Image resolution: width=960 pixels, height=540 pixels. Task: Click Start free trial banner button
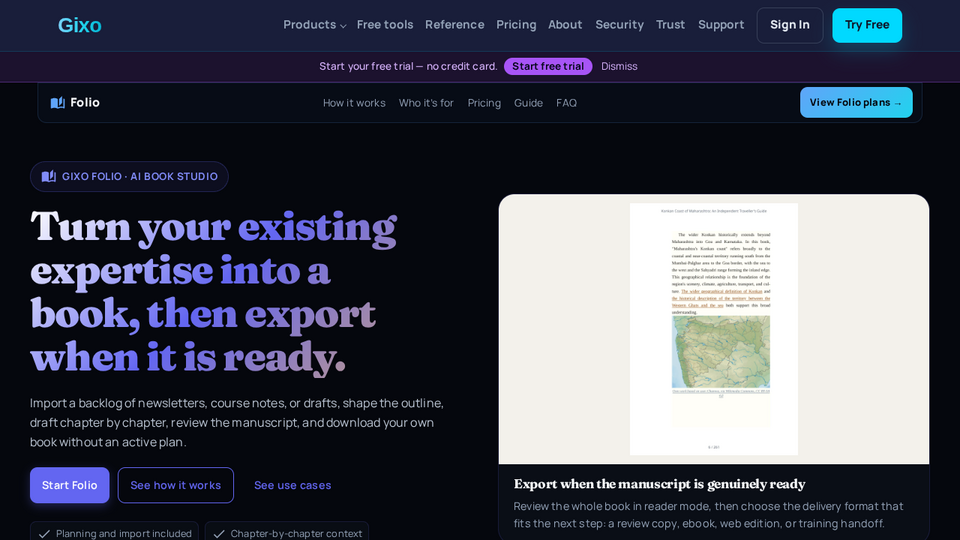[548, 66]
